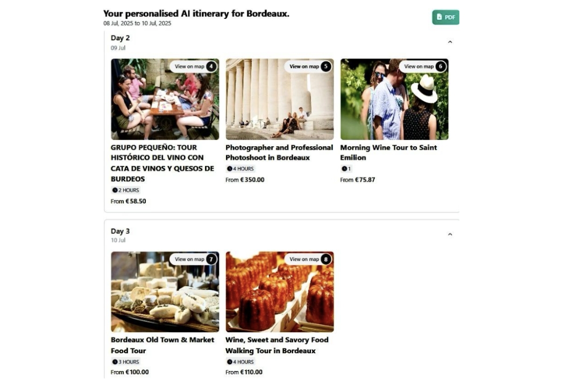Click map marker number 7 badge

(211, 259)
